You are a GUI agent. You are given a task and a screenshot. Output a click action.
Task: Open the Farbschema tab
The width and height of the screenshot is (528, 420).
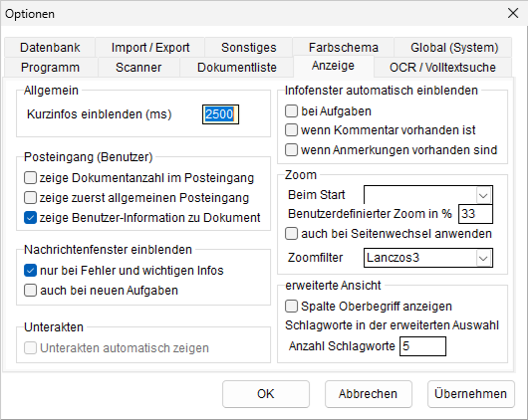(343, 48)
